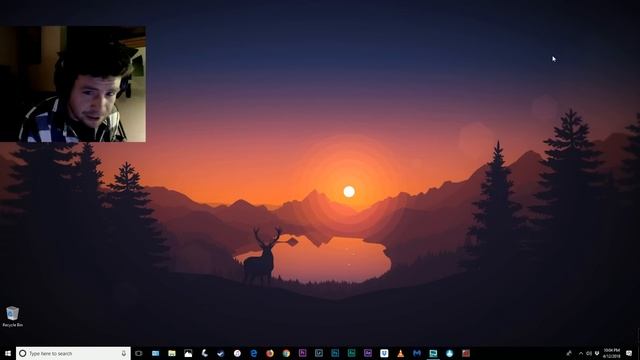Launch Google Chrome from the taskbar
This screenshot has width=640, height=360.
click(x=286, y=353)
